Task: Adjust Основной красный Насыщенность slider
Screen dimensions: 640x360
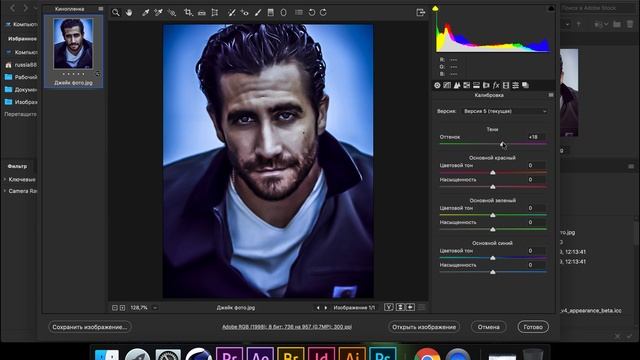Action: (x=493, y=187)
